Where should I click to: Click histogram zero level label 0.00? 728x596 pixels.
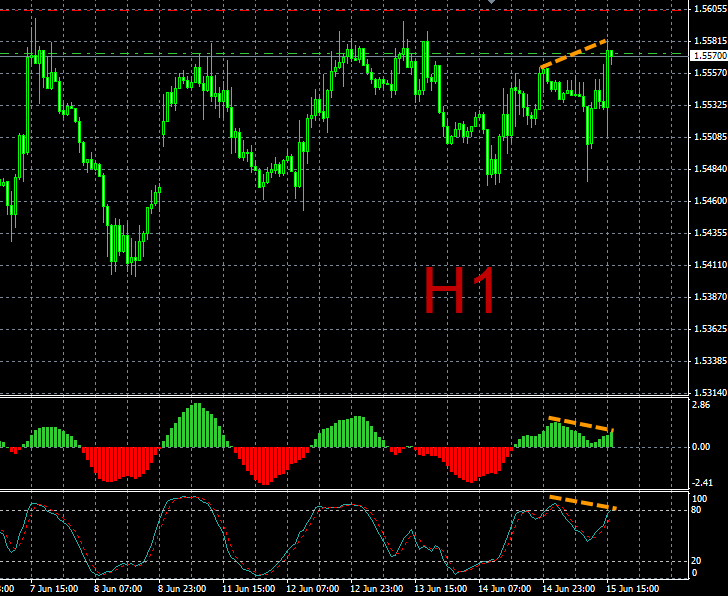pyautogui.click(x=701, y=447)
